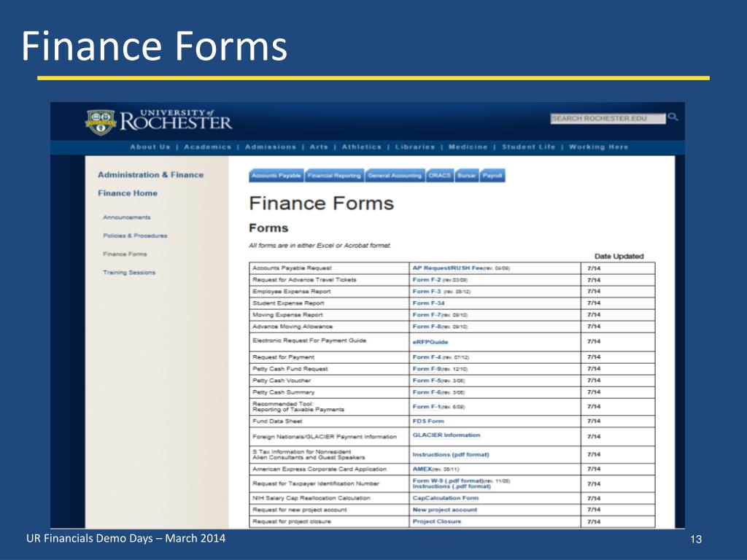Select American Express Corporate Card Application cell

(x=329, y=469)
